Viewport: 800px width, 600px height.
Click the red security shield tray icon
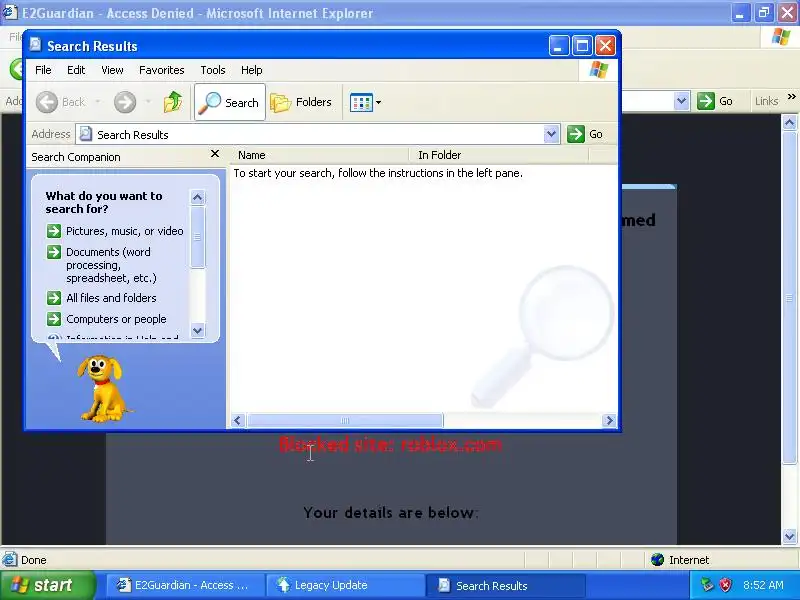pyautogui.click(x=725, y=585)
